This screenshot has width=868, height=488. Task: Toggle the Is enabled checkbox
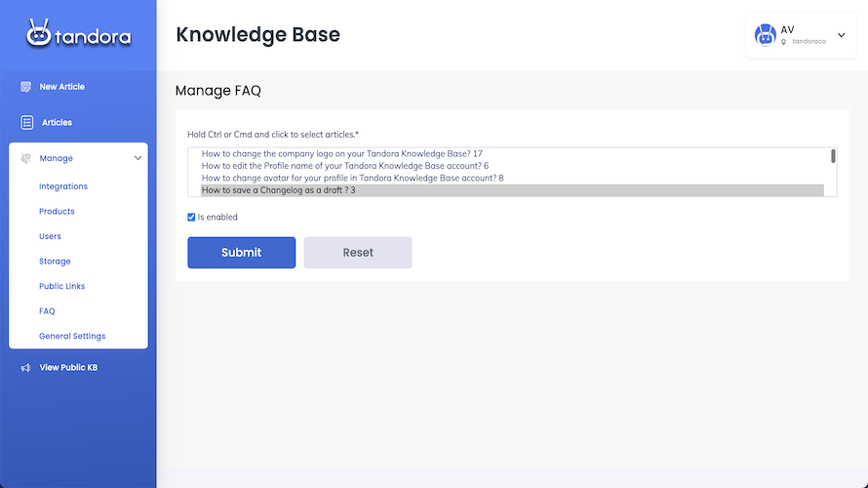coord(191,217)
